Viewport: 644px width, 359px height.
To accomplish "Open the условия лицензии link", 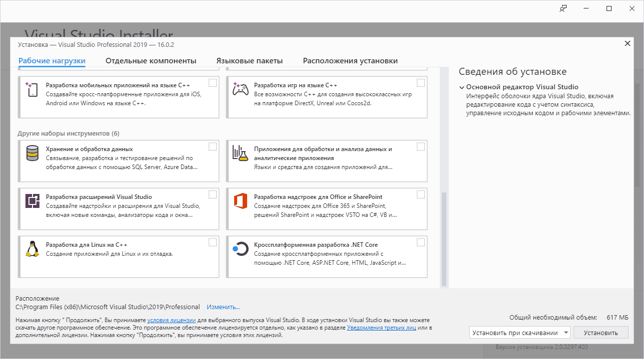I will pyautogui.click(x=171, y=320).
